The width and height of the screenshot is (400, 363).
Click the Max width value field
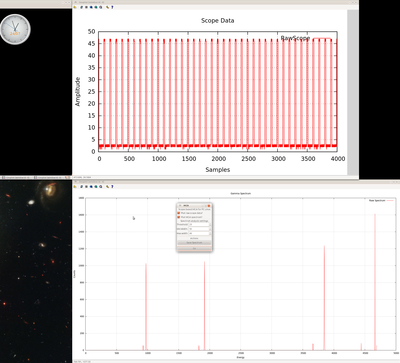point(199,233)
